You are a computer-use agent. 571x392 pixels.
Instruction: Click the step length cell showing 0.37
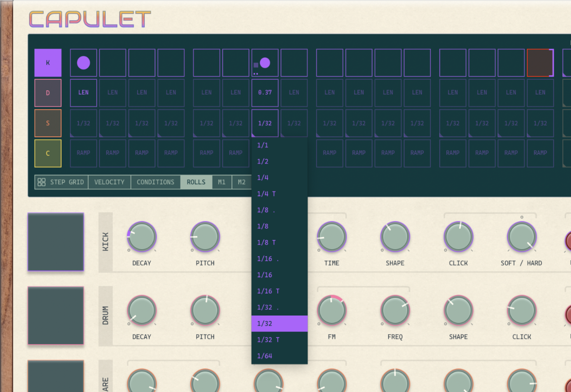click(265, 93)
